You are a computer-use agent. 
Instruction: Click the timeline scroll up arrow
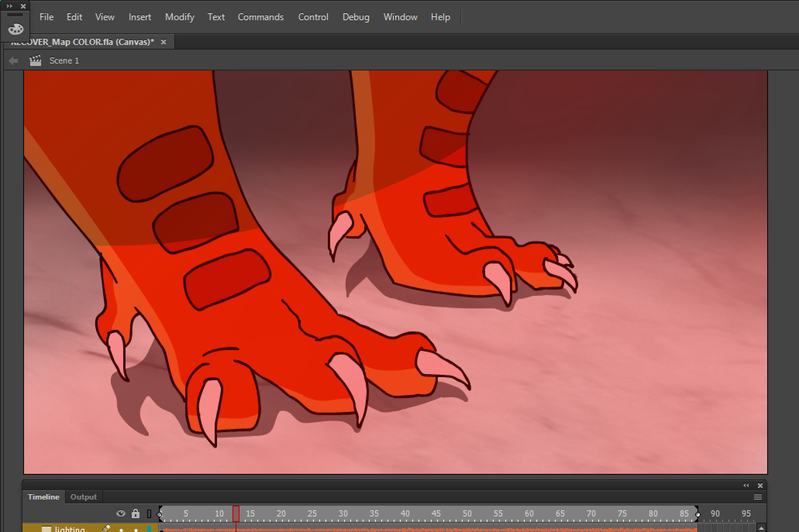[x=761, y=528]
